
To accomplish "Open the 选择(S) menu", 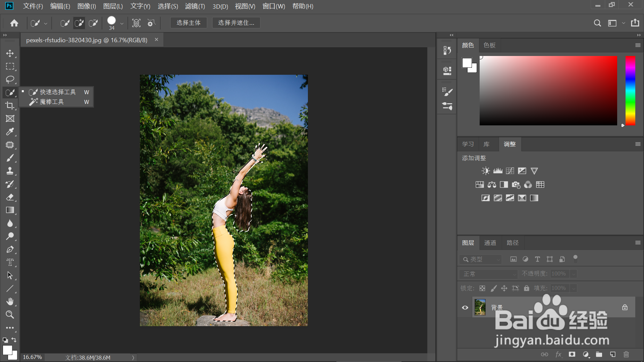I will 168,6.
